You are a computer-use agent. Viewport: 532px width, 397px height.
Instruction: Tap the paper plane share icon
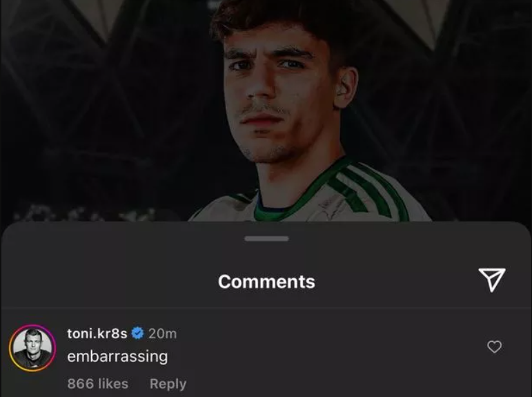pyautogui.click(x=491, y=280)
